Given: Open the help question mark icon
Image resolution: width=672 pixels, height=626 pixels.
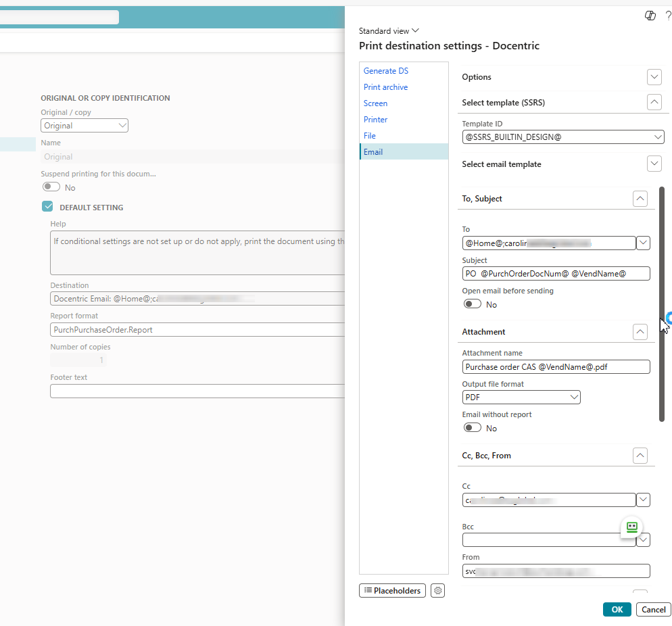Looking at the screenshot, I should [x=668, y=16].
